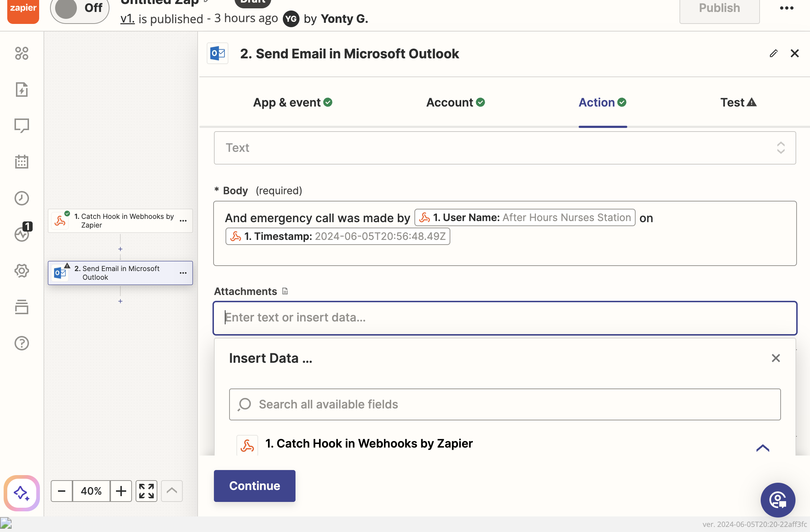
Task: Open the calendar sidebar icon
Action: tap(22, 162)
